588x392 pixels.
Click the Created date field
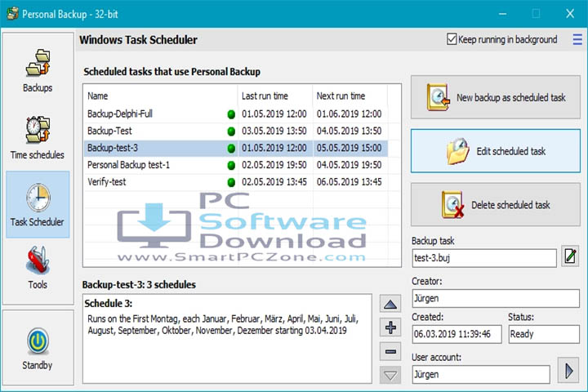pos(457,334)
